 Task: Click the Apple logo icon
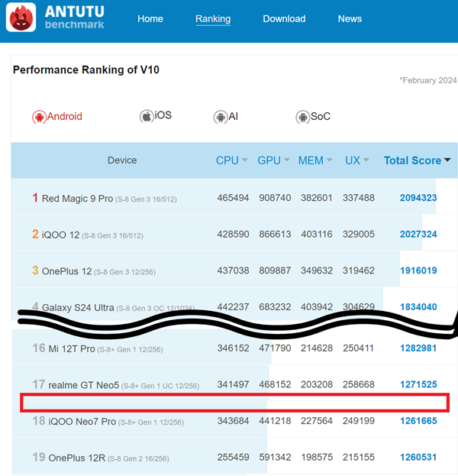point(147,116)
